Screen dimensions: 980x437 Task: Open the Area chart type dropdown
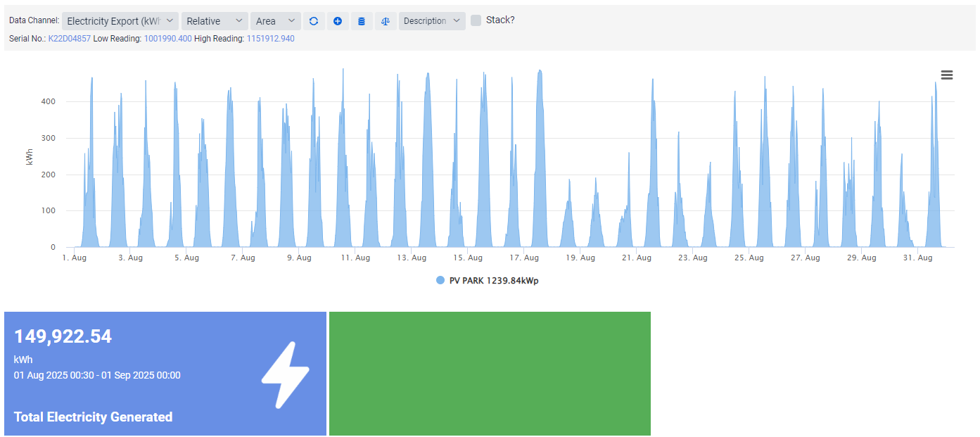click(x=275, y=21)
